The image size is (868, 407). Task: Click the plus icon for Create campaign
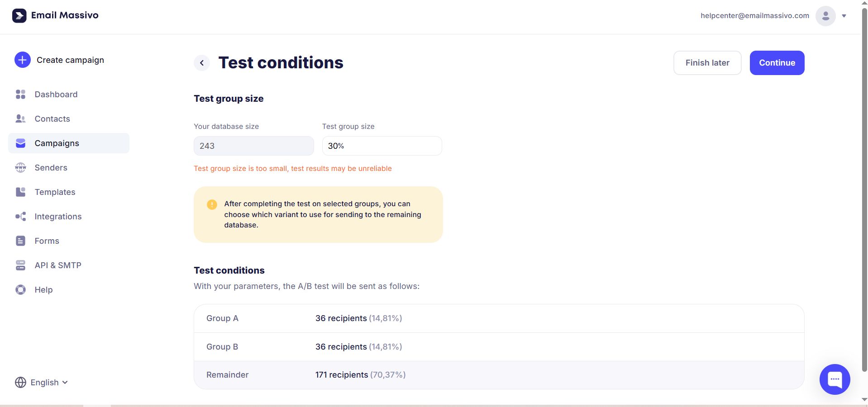(x=22, y=60)
